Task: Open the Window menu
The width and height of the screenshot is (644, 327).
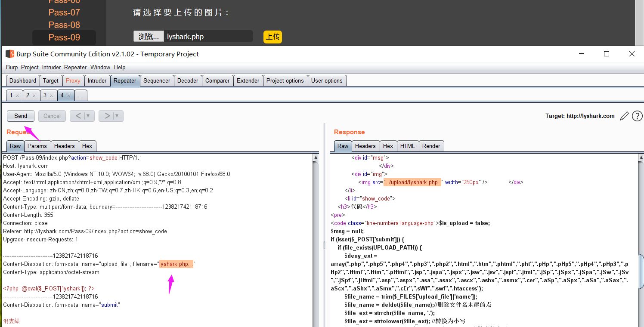Action: coord(100,67)
